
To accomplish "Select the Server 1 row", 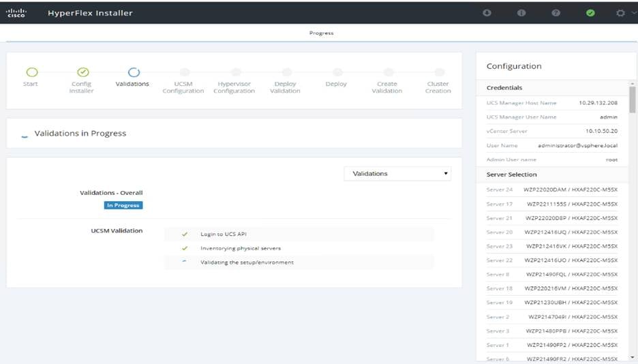I will click(x=552, y=346).
